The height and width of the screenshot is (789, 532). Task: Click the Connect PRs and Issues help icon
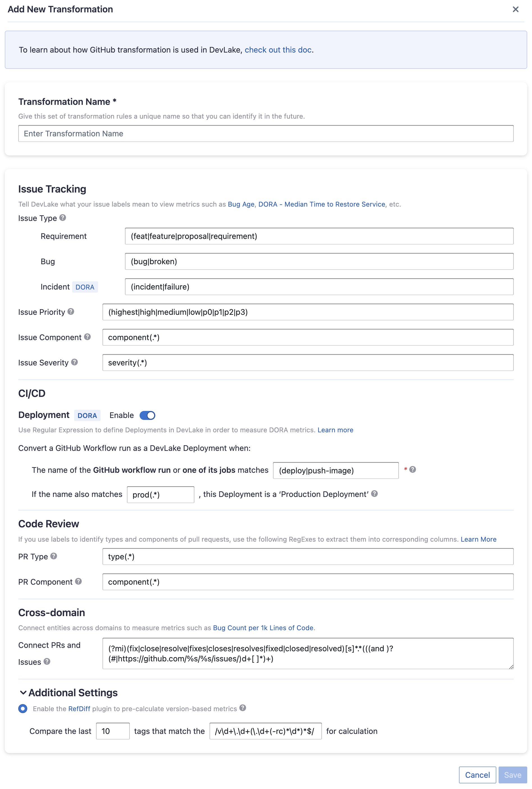(47, 661)
